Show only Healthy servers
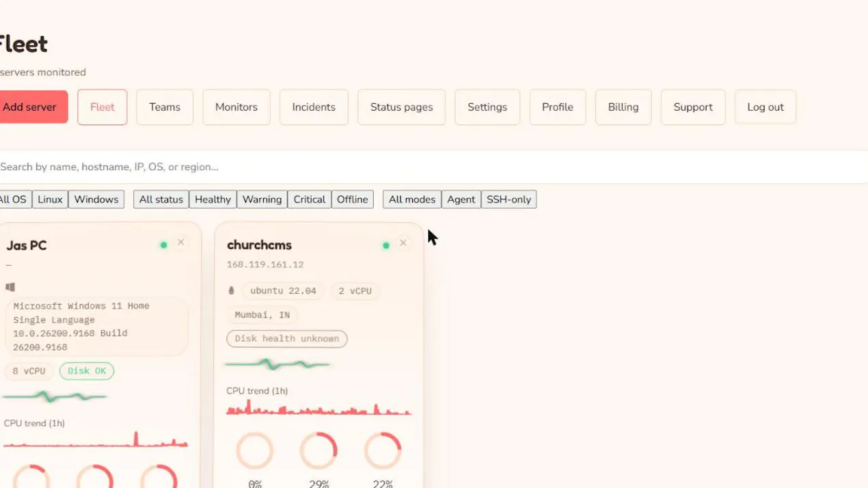868x488 pixels. (213, 200)
